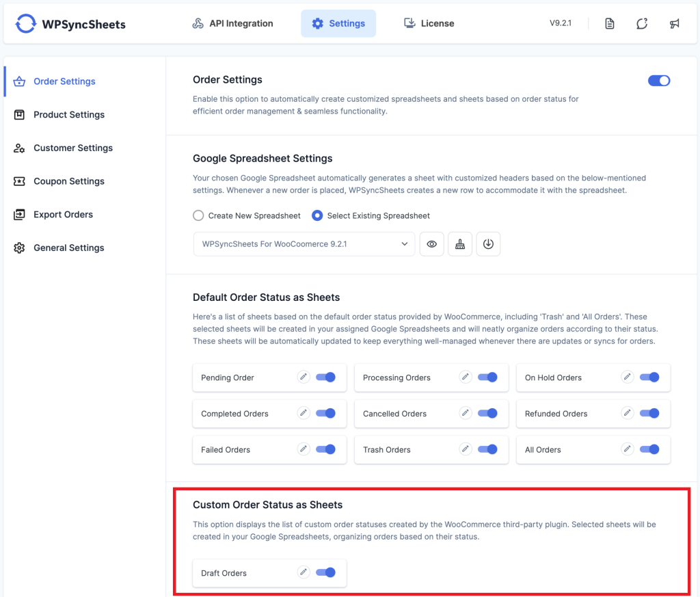Click the Default Order Status as Sheets heading

266,297
